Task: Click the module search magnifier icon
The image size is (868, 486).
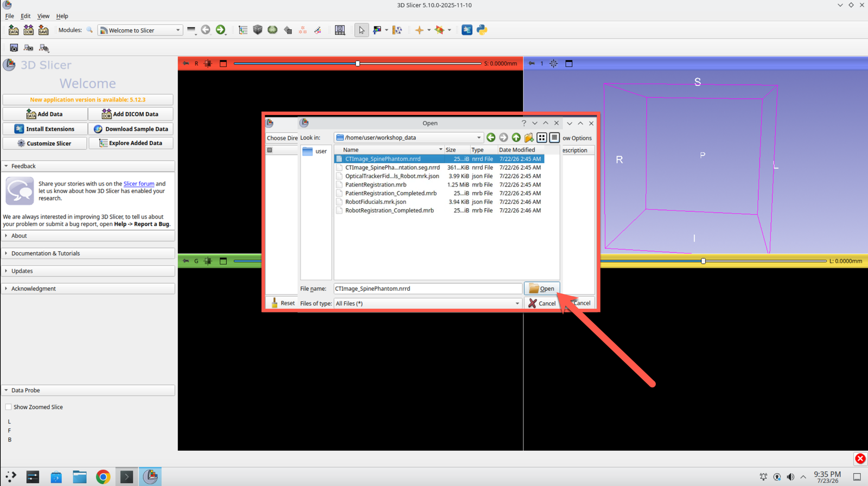Action: (x=90, y=30)
